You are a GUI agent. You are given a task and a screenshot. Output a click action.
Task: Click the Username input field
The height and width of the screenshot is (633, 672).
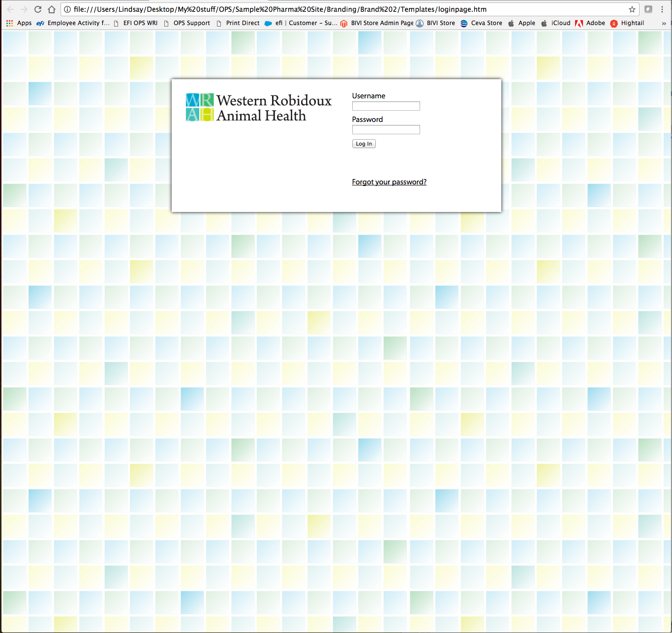click(x=386, y=106)
